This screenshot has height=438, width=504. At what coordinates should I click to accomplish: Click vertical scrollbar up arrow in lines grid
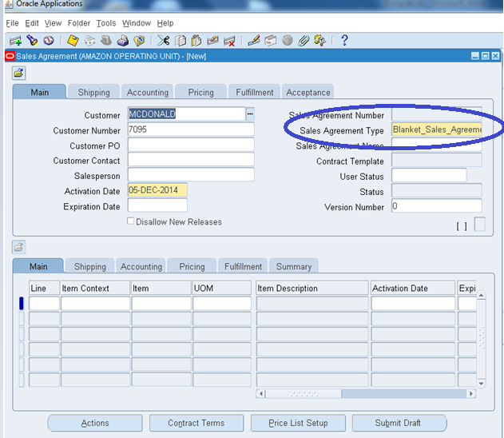pyautogui.click(x=481, y=295)
